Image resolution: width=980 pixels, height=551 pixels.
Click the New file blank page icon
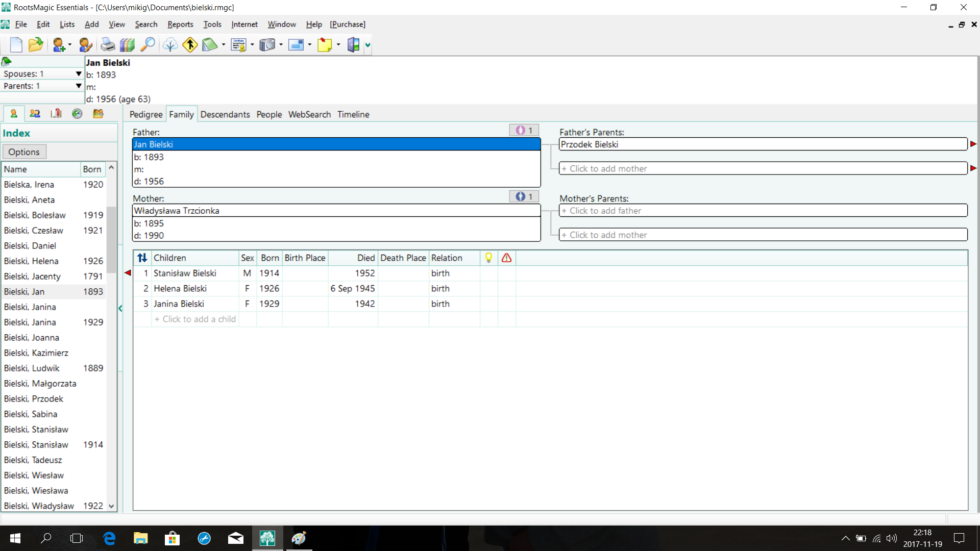tap(16, 45)
